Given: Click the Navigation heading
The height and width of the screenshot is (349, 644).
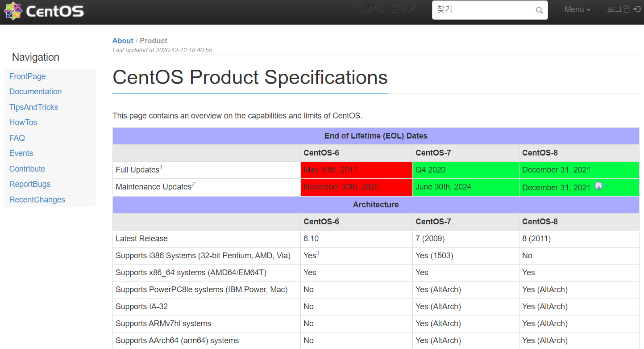Looking at the screenshot, I should (x=36, y=57).
